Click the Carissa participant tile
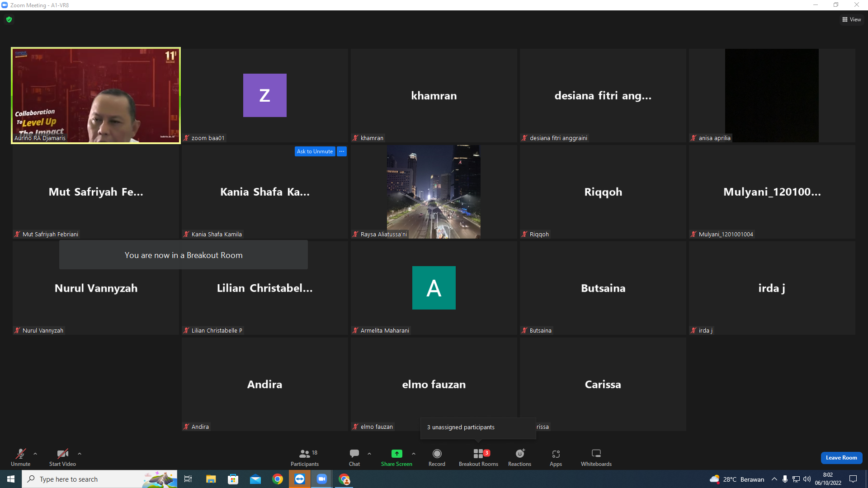 coord(603,384)
